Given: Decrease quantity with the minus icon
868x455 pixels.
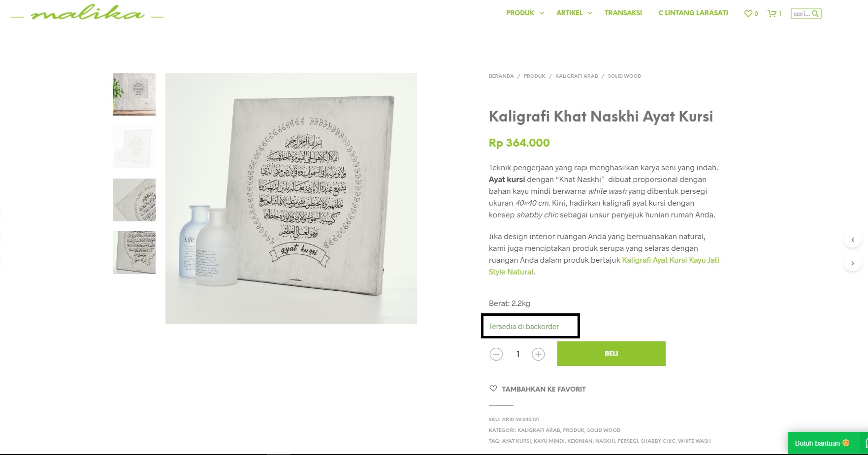Looking at the screenshot, I should coord(496,354).
